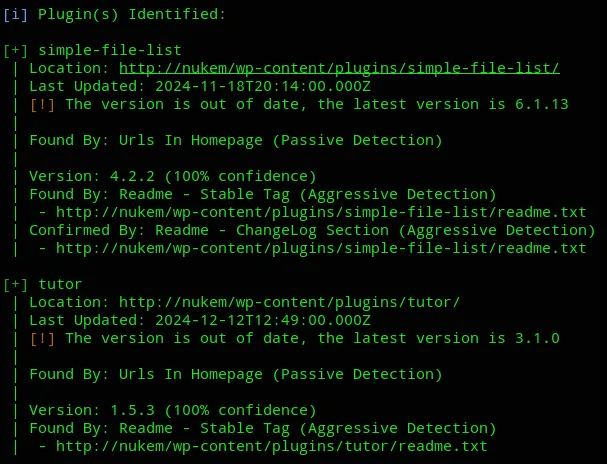Click the first Found By: Urls In Homepage line
Image resolution: width=607 pixels, height=464 pixels.
236,140
